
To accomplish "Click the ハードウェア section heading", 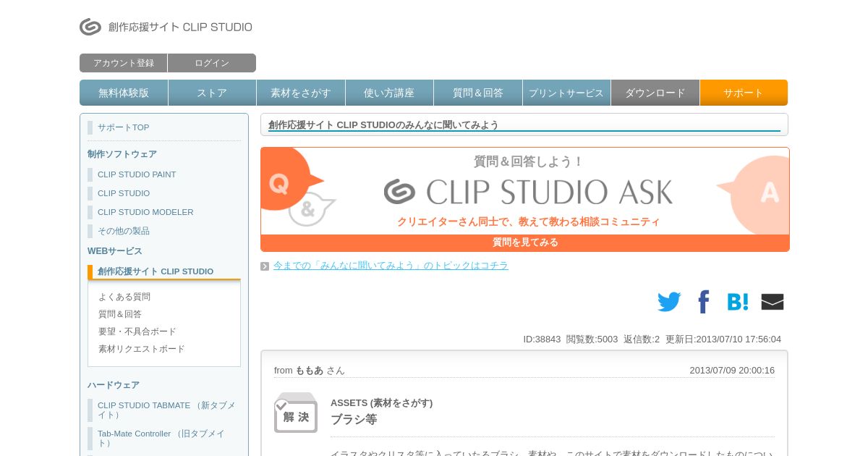I will click(114, 385).
